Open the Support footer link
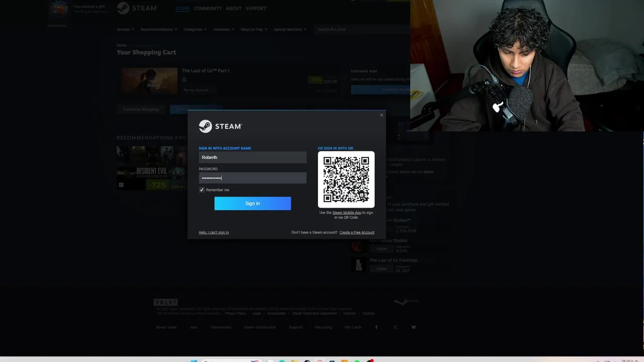644x362 pixels. click(295, 327)
